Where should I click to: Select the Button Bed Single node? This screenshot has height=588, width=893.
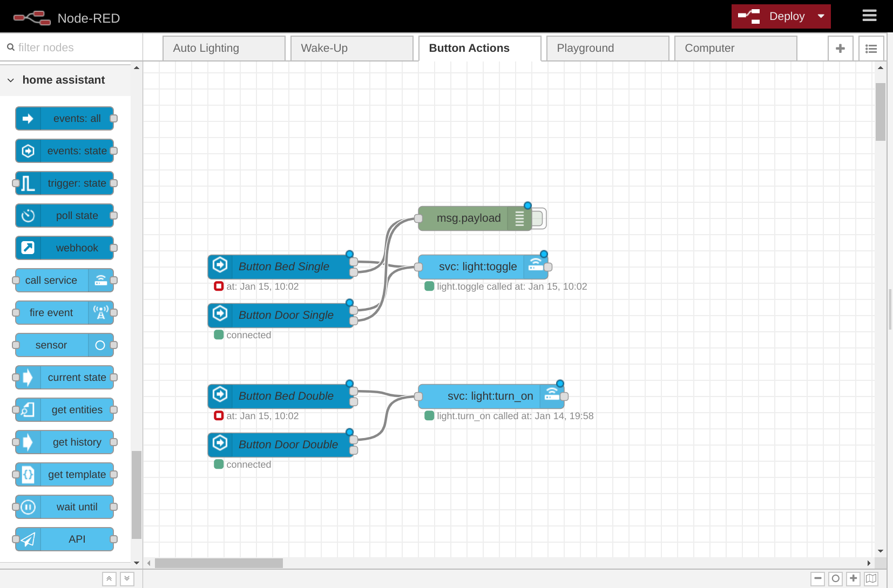pyautogui.click(x=283, y=266)
